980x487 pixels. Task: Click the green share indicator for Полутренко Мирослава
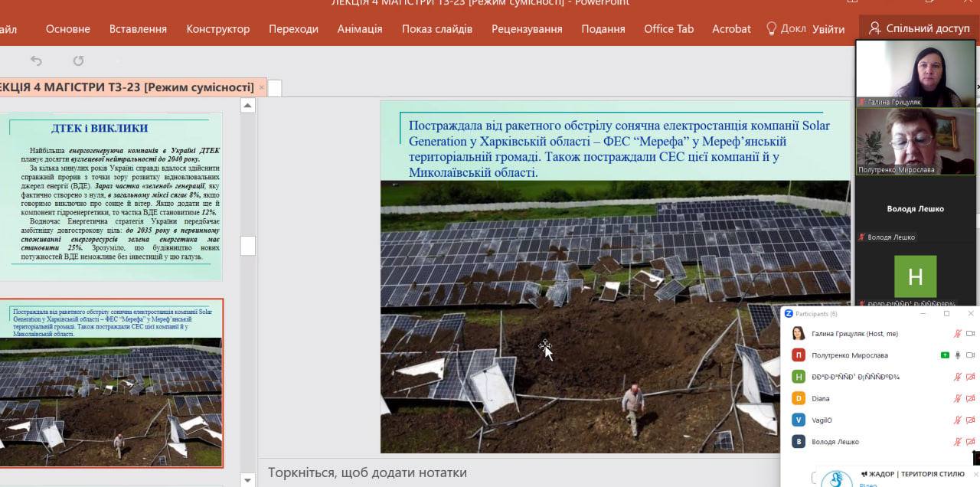pos(945,355)
